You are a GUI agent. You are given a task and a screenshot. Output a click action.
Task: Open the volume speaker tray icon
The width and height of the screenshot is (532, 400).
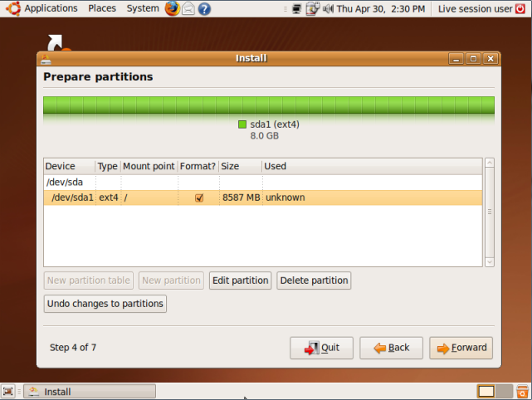328,9
